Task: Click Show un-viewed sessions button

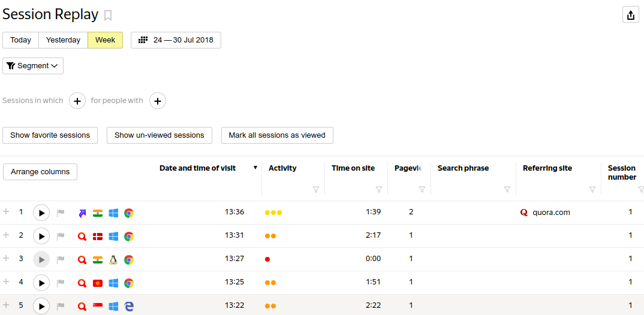Action: (160, 135)
